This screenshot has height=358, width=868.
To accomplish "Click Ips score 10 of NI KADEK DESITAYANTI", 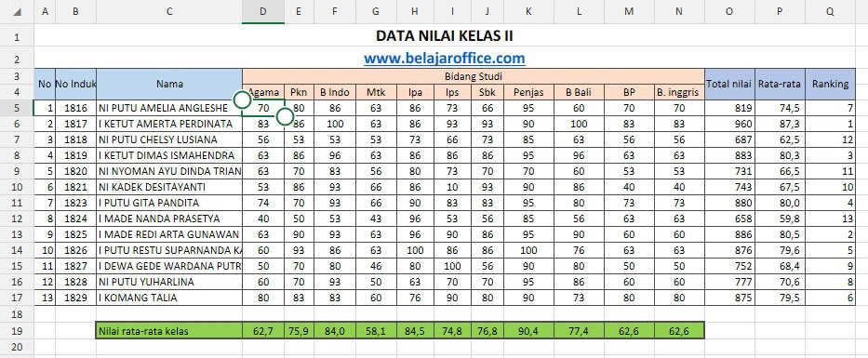I will [452, 187].
